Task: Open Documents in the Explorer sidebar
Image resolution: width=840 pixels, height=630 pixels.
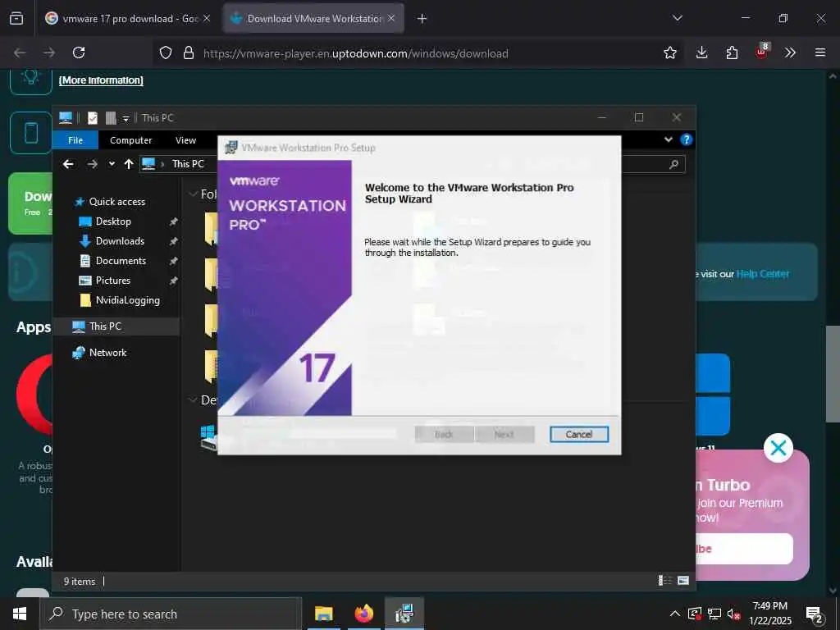Action: 121,261
